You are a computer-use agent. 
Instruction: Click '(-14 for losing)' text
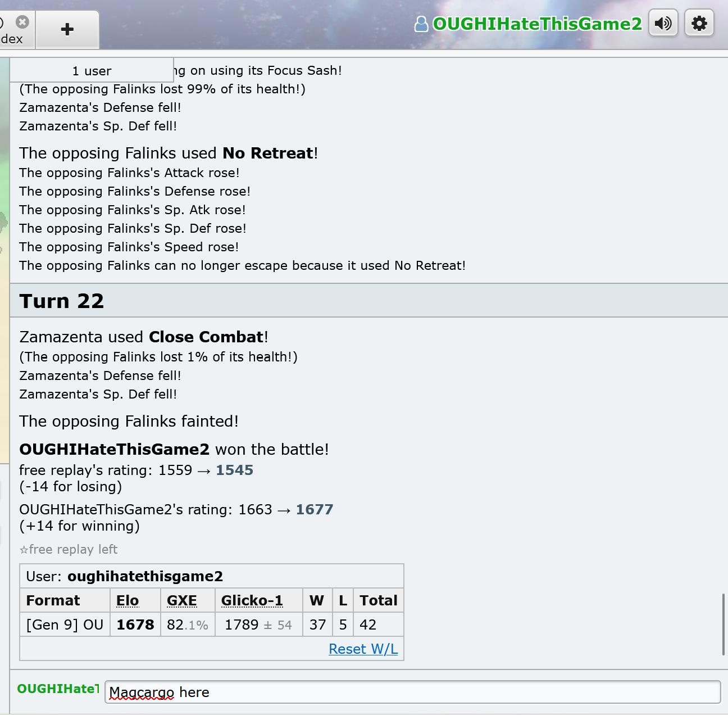point(71,487)
